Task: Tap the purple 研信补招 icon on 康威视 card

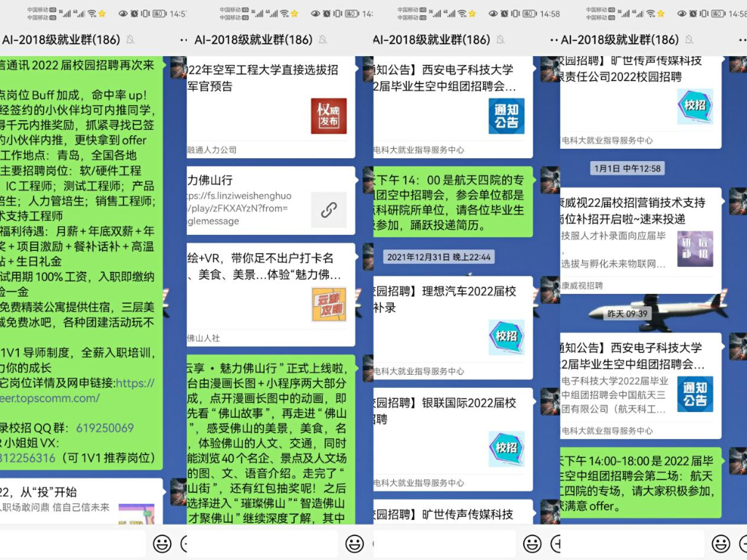Action: pyautogui.click(x=695, y=249)
